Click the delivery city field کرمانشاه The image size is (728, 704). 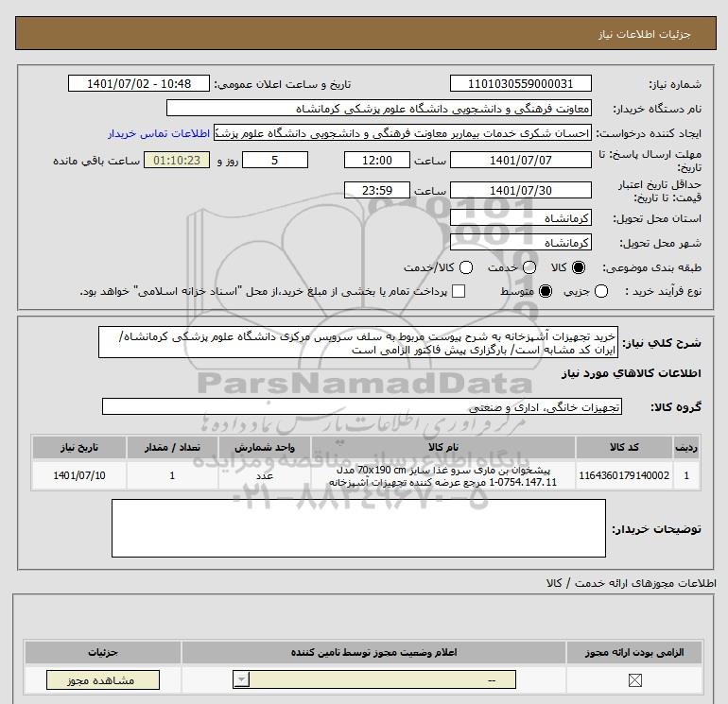(520, 242)
